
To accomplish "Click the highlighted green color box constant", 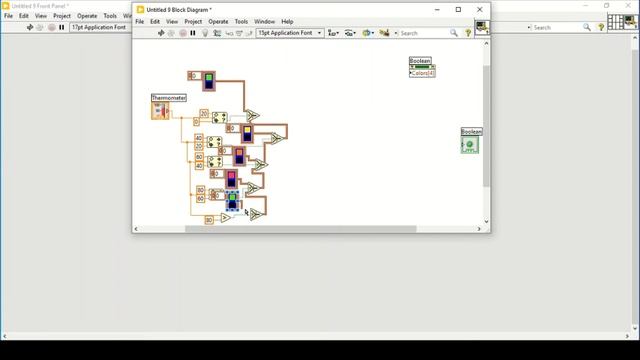I will click(233, 201).
